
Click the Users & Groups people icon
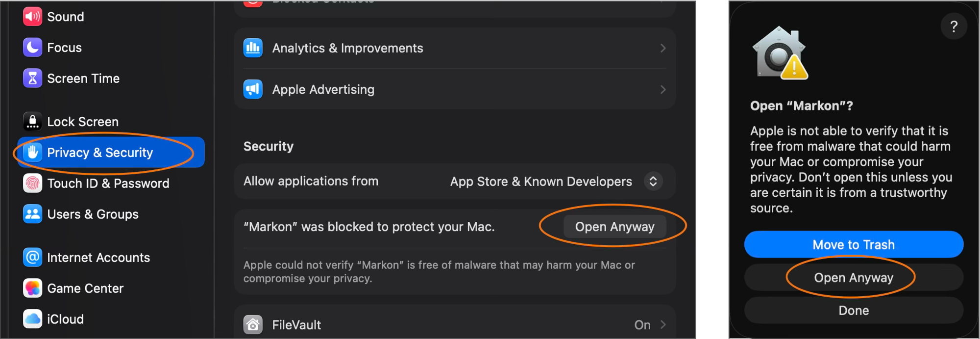[x=32, y=214]
